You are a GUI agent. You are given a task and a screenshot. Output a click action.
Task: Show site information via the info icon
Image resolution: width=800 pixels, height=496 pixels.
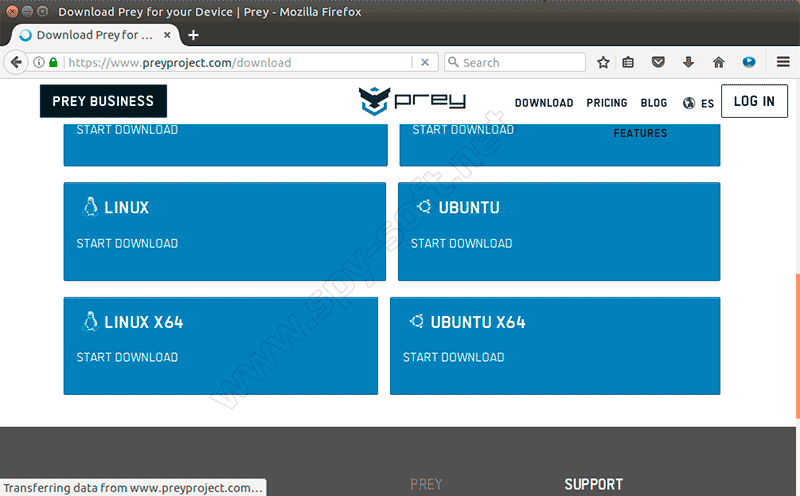click(39, 62)
